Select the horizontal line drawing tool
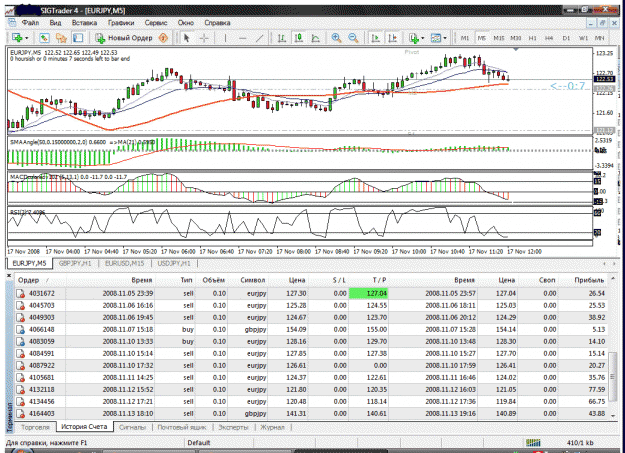Image resolution: width=625 pixels, height=453 pixels. [x=242, y=38]
